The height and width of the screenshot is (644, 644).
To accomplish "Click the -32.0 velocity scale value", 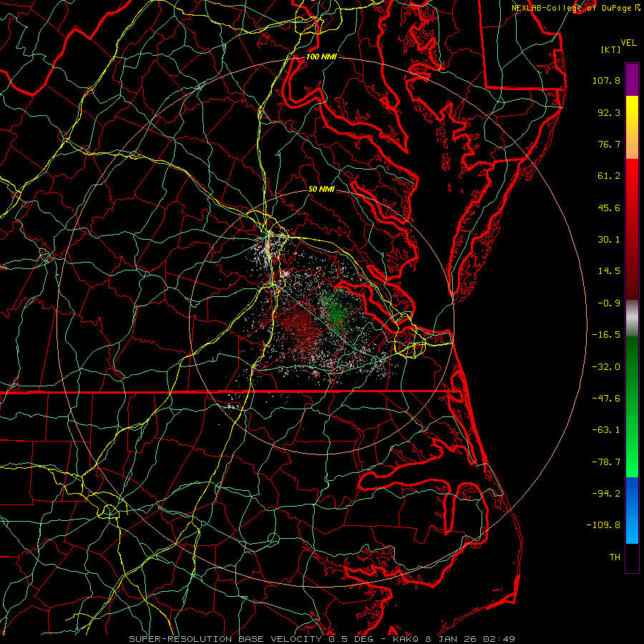I will (606, 366).
